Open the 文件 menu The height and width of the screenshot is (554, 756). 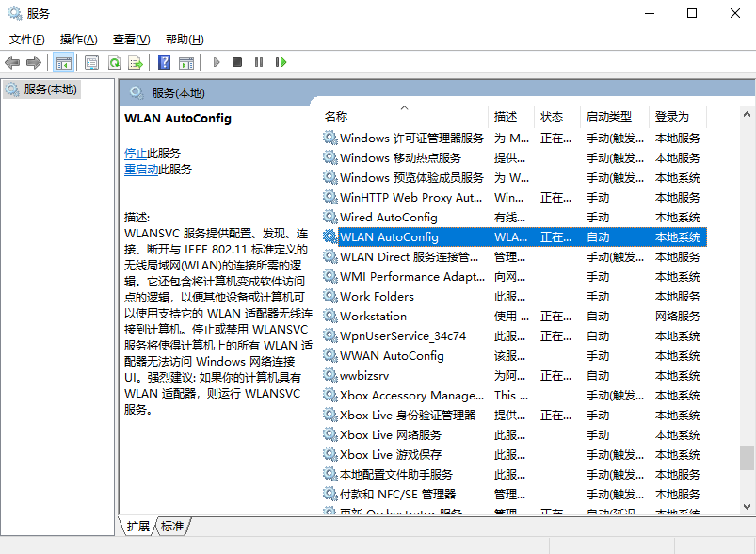26,39
